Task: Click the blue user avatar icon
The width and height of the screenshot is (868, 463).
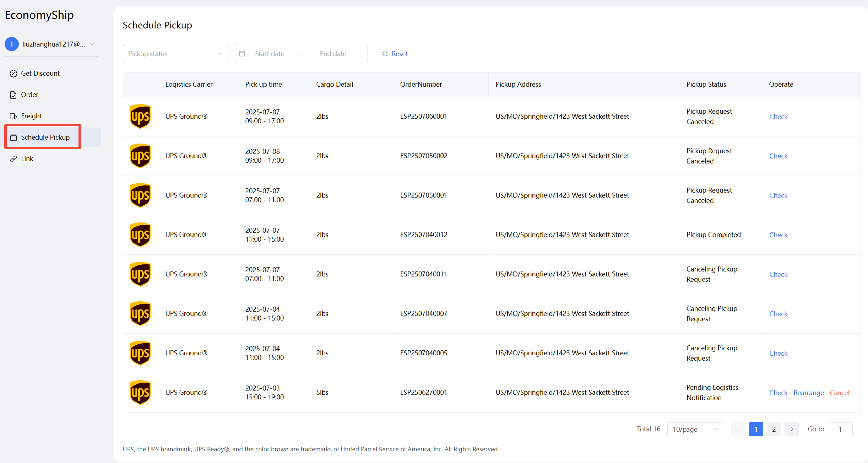Action: [12, 44]
